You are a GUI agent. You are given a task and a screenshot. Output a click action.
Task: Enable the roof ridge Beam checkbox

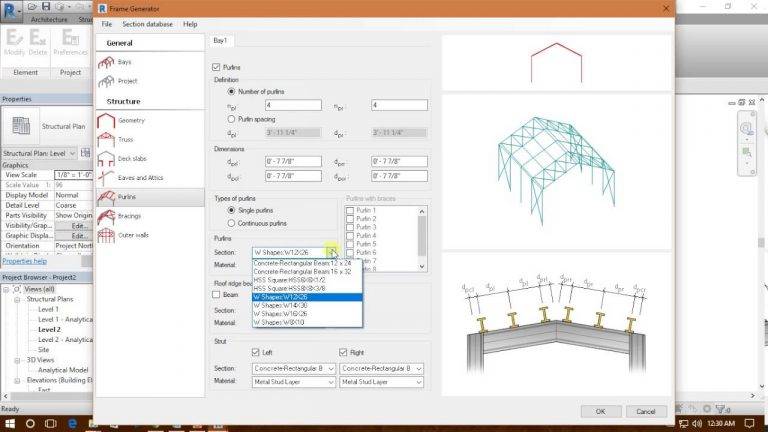[x=216, y=295]
